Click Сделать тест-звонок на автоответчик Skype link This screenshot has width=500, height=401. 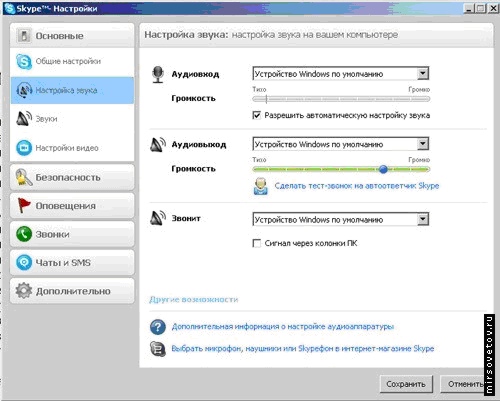357,186
